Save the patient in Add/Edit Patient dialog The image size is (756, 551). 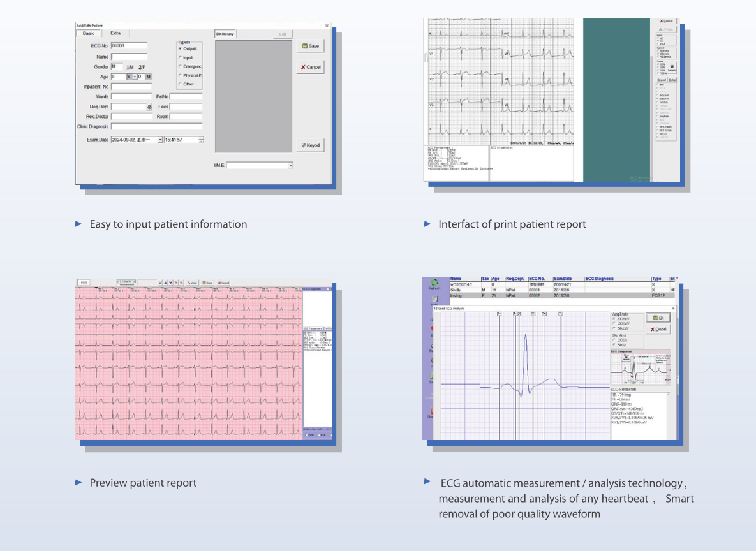(310, 47)
